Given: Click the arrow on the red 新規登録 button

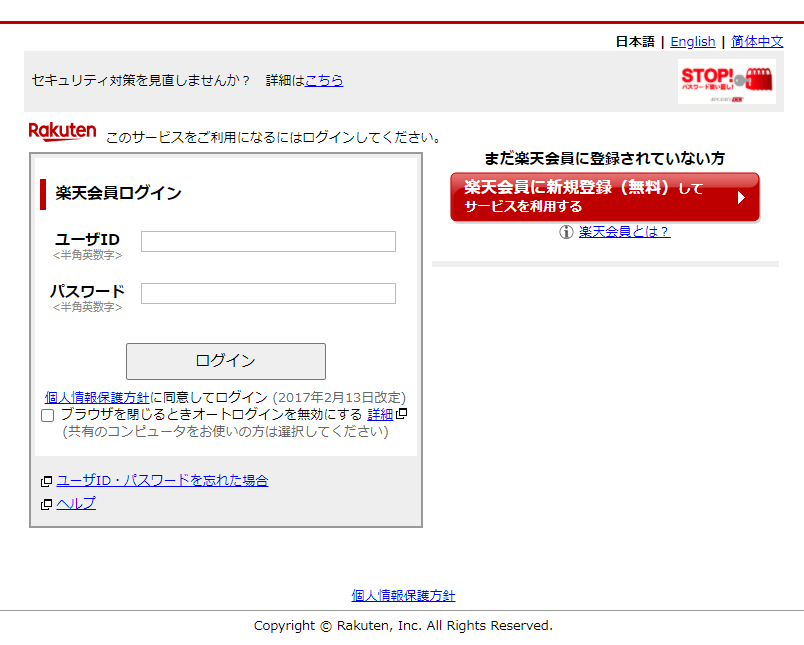Looking at the screenshot, I should coord(741,197).
